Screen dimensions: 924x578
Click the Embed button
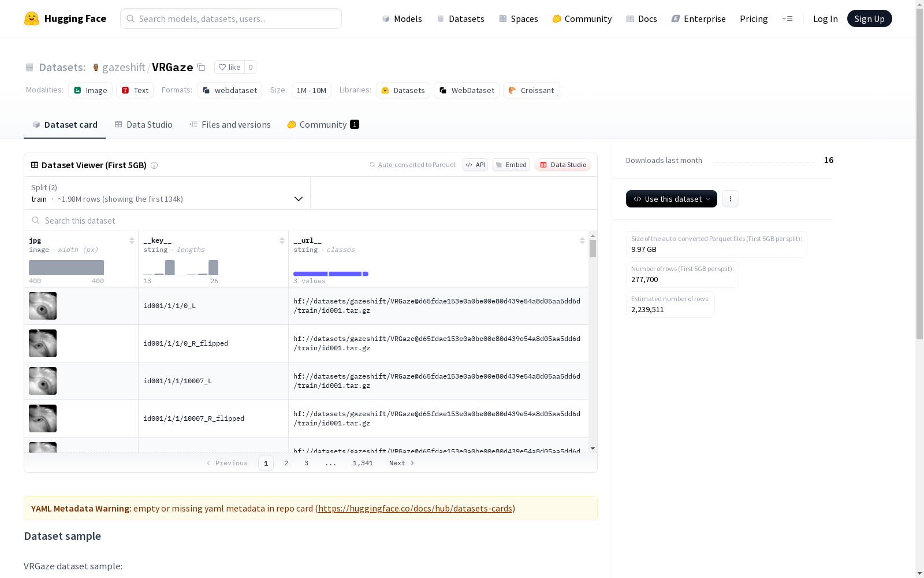(x=511, y=165)
